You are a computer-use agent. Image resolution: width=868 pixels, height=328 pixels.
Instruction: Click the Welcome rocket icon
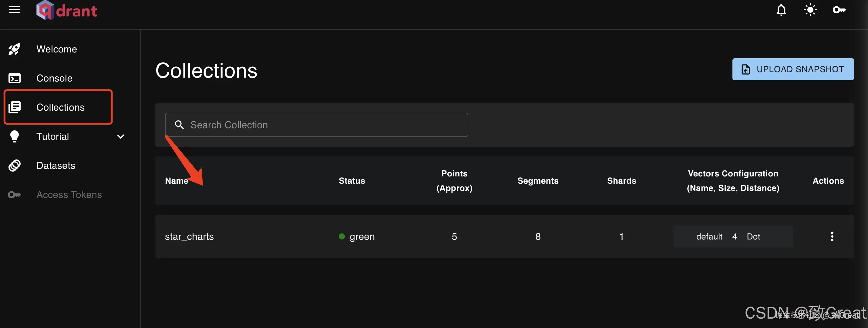15,49
